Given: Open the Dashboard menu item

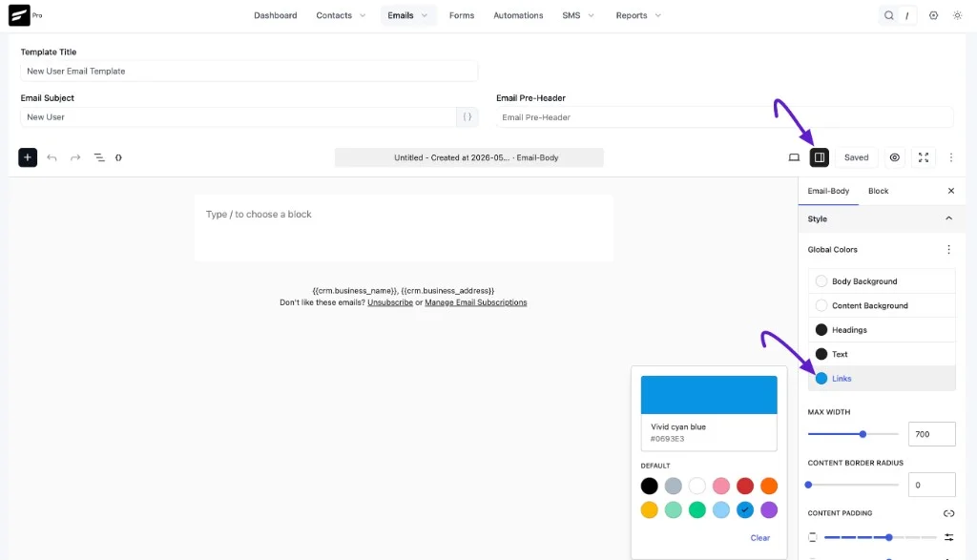Looking at the screenshot, I should pos(276,15).
